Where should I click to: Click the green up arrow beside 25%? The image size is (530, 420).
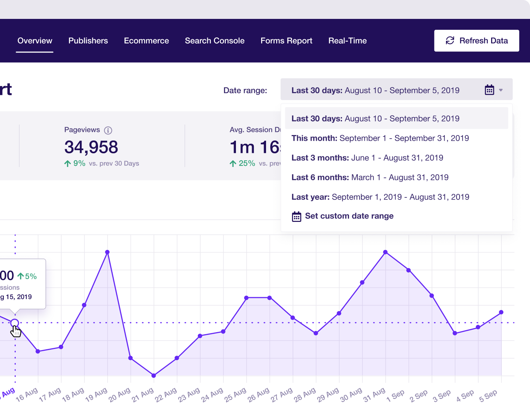pos(232,163)
